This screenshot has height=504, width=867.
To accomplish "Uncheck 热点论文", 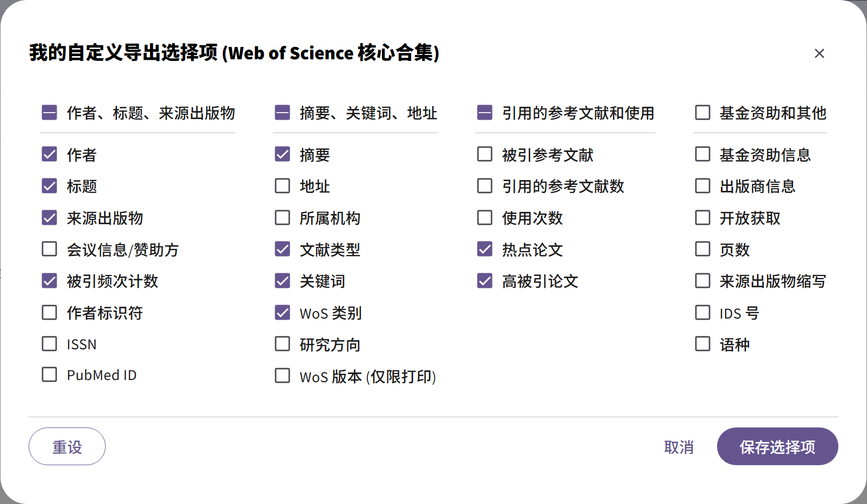I will pos(483,249).
